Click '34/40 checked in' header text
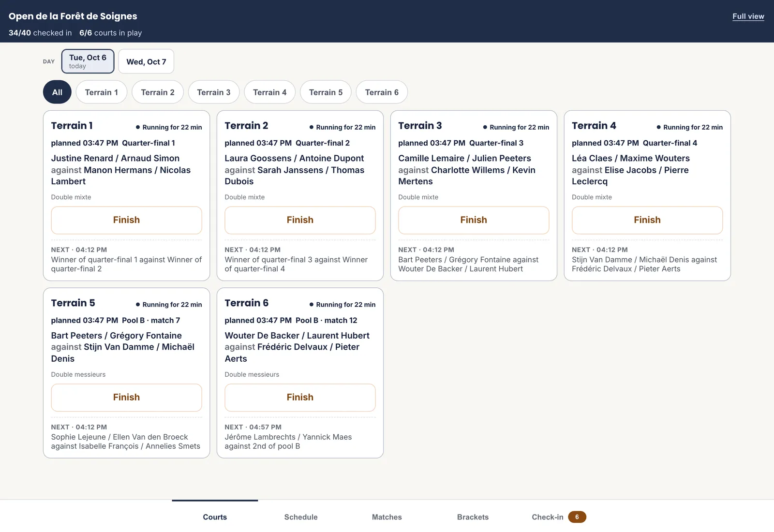This screenshot has width=774, height=532. 40,33
